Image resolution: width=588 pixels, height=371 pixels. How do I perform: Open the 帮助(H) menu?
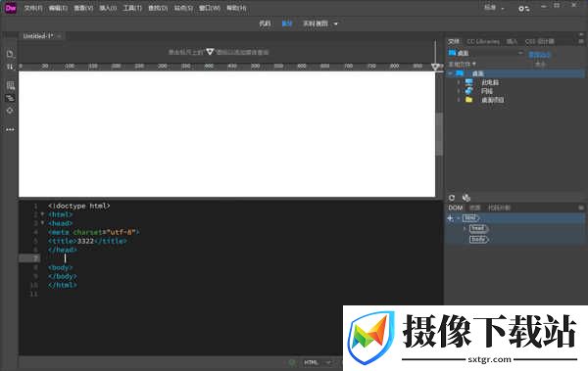[x=236, y=8]
